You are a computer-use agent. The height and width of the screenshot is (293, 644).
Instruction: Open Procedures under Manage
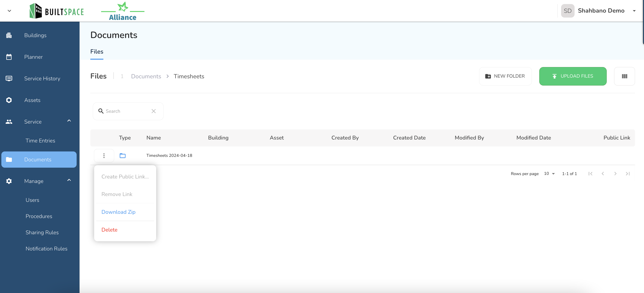click(39, 216)
